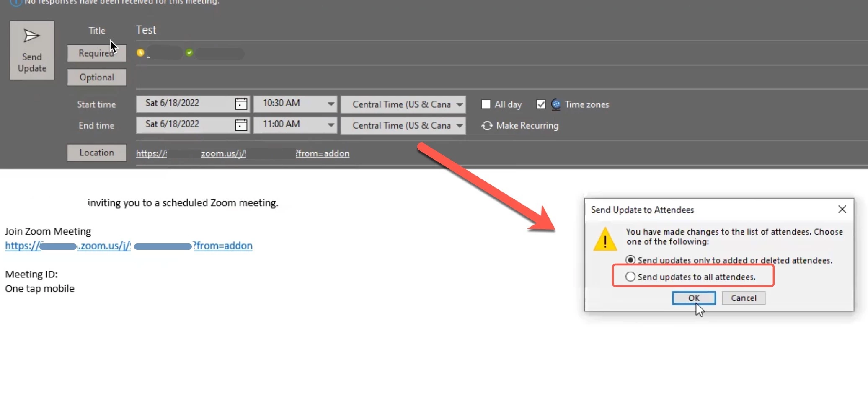The image size is (868, 404).
Task: Click the Make Recurring icon
Action: click(487, 125)
